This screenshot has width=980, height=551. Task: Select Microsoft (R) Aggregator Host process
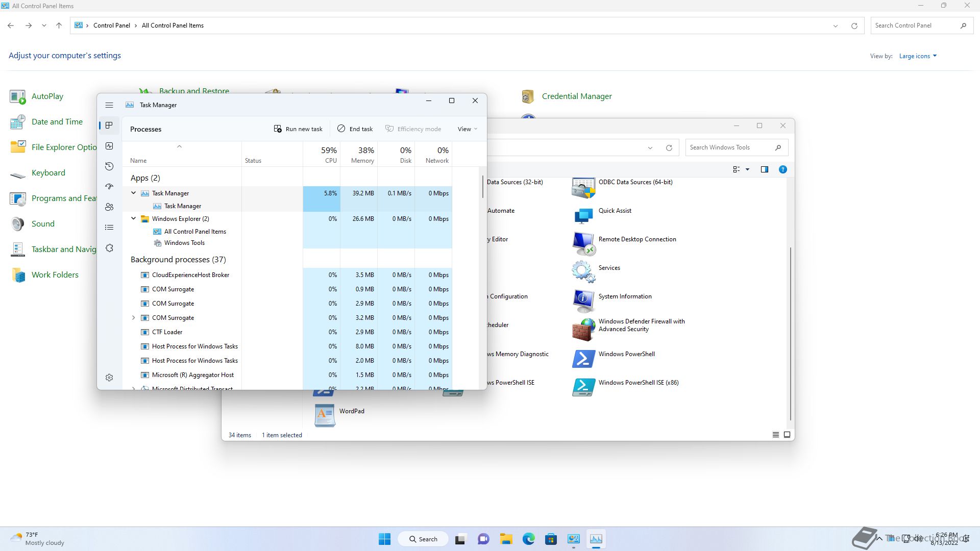pyautogui.click(x=192, y=375)
